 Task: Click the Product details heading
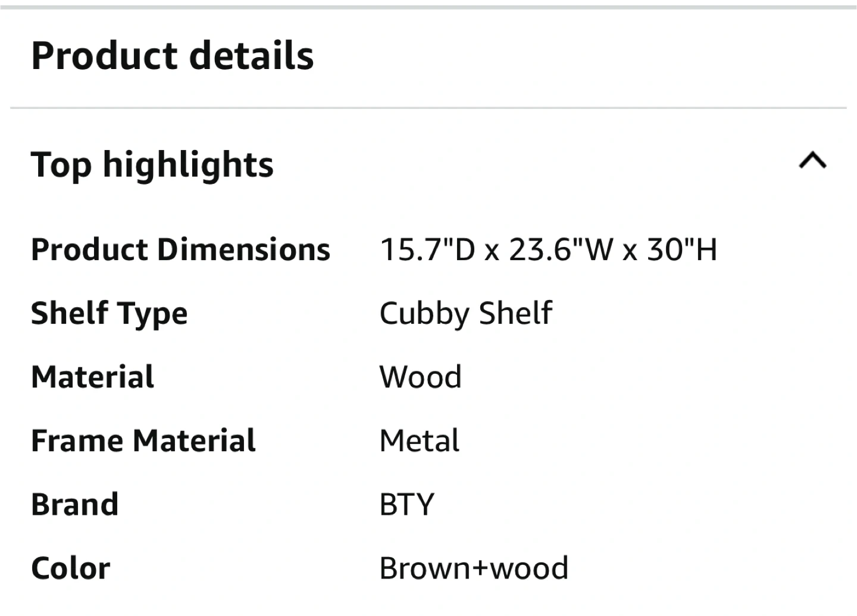[172, 56]
